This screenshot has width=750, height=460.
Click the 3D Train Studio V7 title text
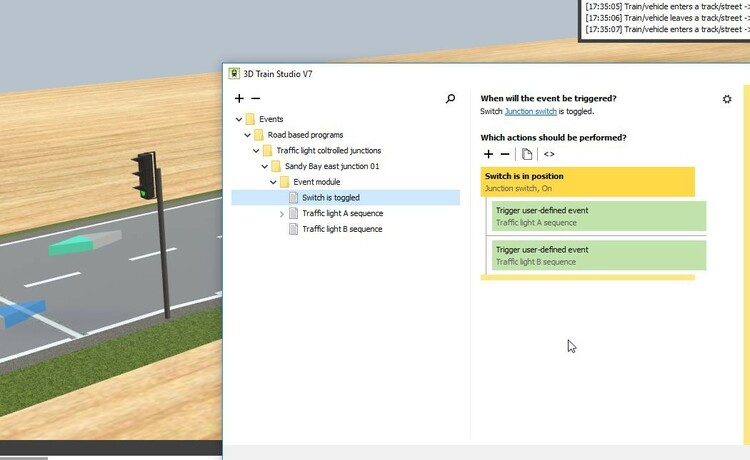(x=278, y=74)
